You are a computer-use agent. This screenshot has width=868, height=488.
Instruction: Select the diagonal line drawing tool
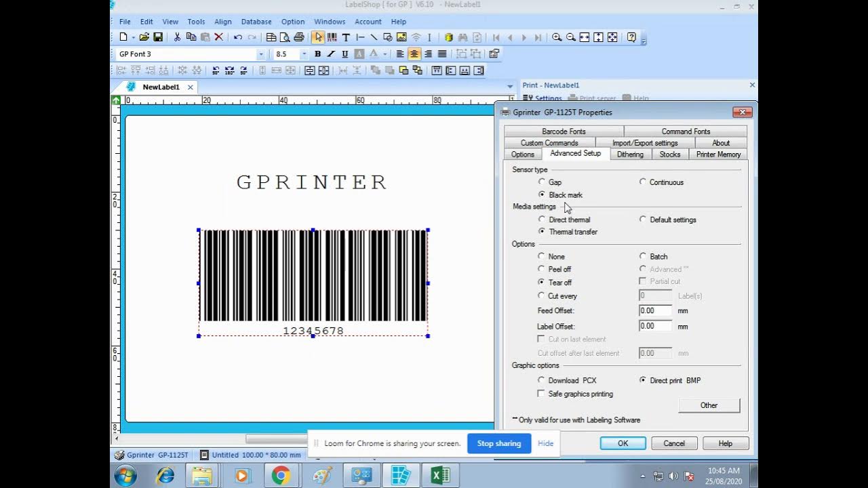coord(374,37)
